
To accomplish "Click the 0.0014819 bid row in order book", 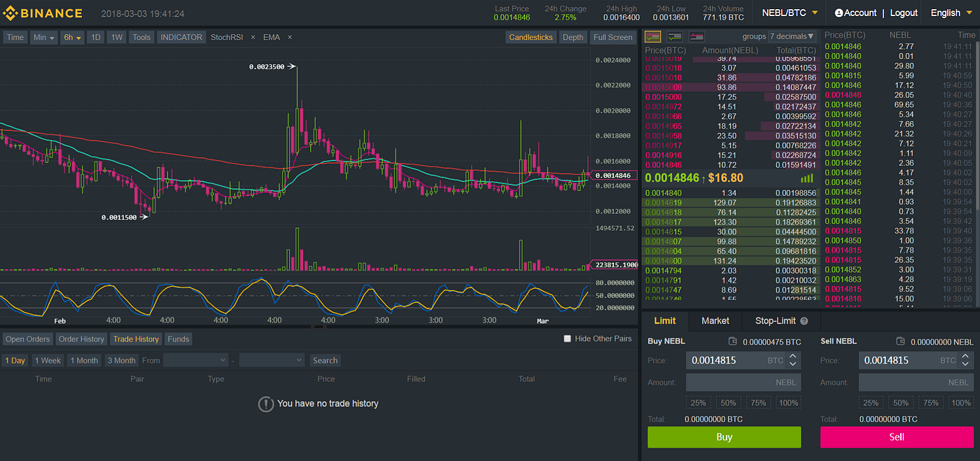I will click(730, 202).
